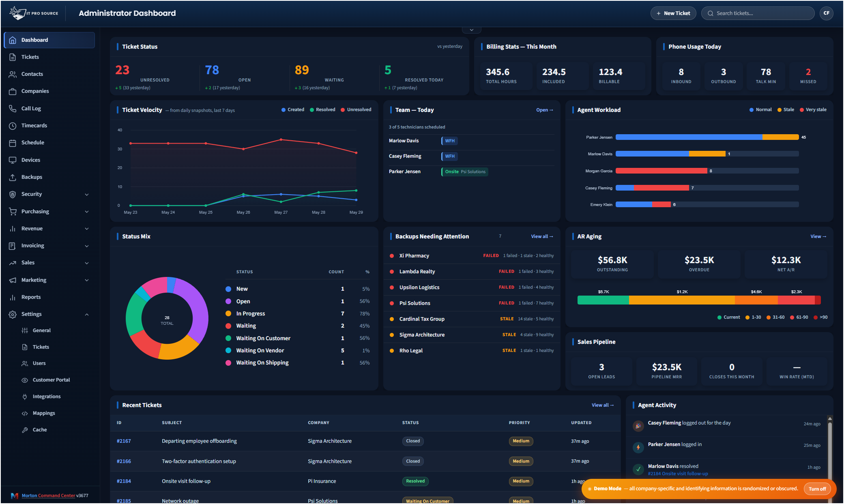Expand the Security submenu chevron

click(87, 195)
